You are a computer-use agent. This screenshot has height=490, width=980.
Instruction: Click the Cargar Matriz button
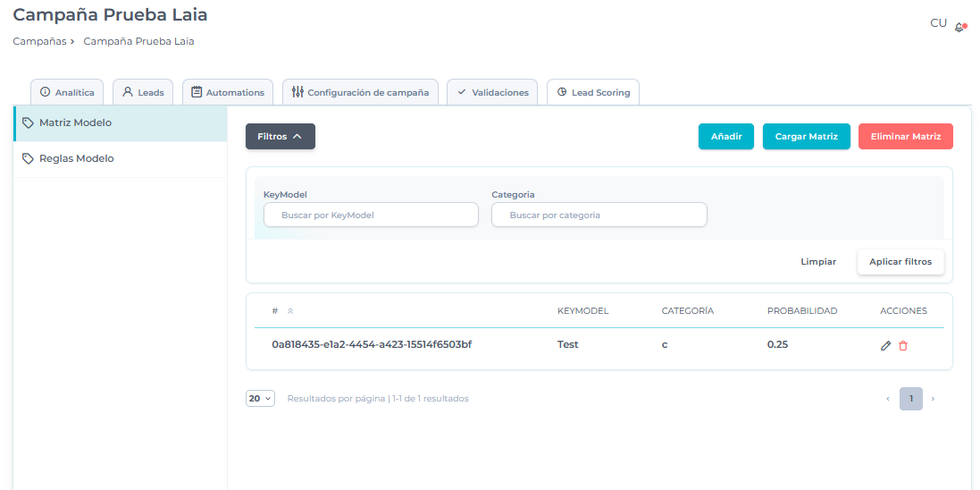[806, 137]
